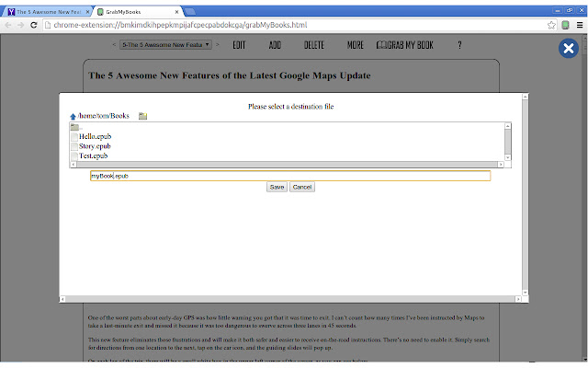Close 'The 5 Awesome New Fea' tab
The height and width of the screenshot is (368, 588).
point(87,12)
